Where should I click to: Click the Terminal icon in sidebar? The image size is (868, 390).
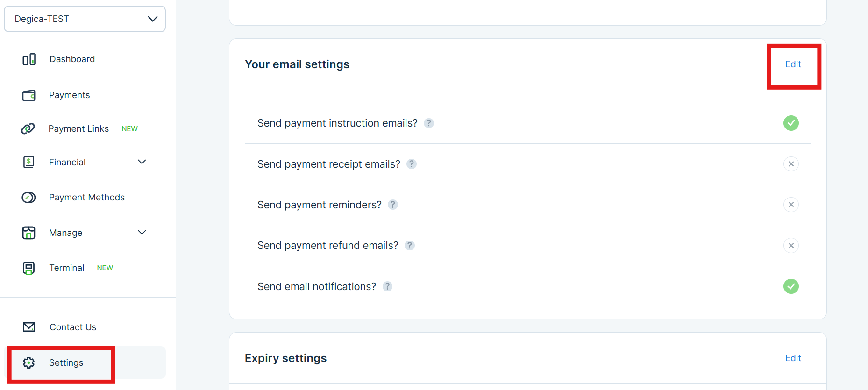29,268
